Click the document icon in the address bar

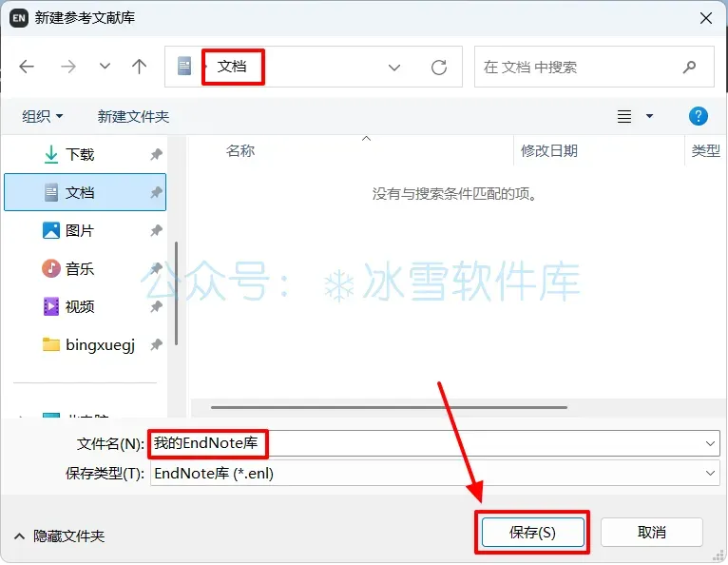pos(184,66)
